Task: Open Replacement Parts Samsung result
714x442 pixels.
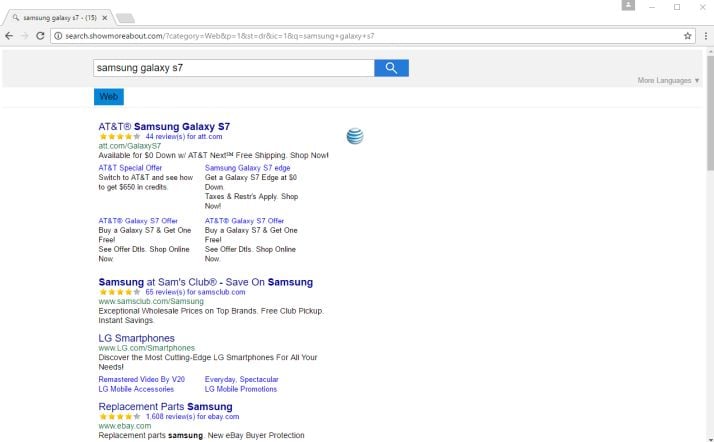Action: tap(165, 407)
